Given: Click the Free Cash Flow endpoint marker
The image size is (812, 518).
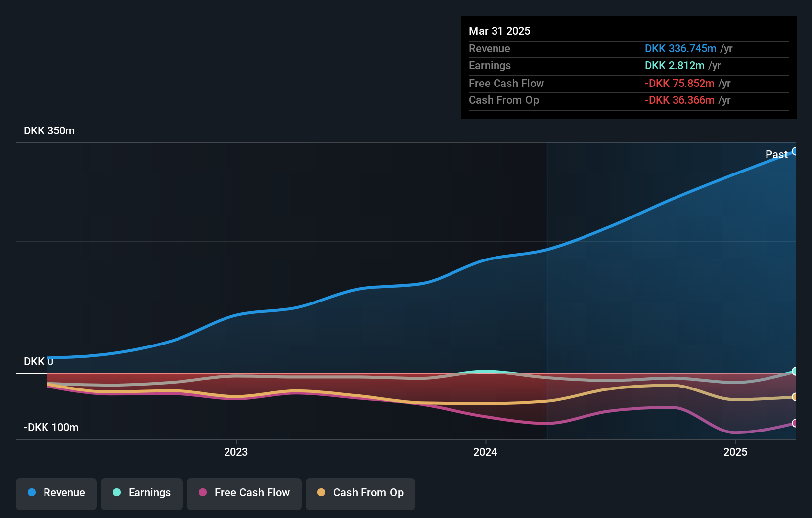Looking at the screenshot, I should point(795,423).
